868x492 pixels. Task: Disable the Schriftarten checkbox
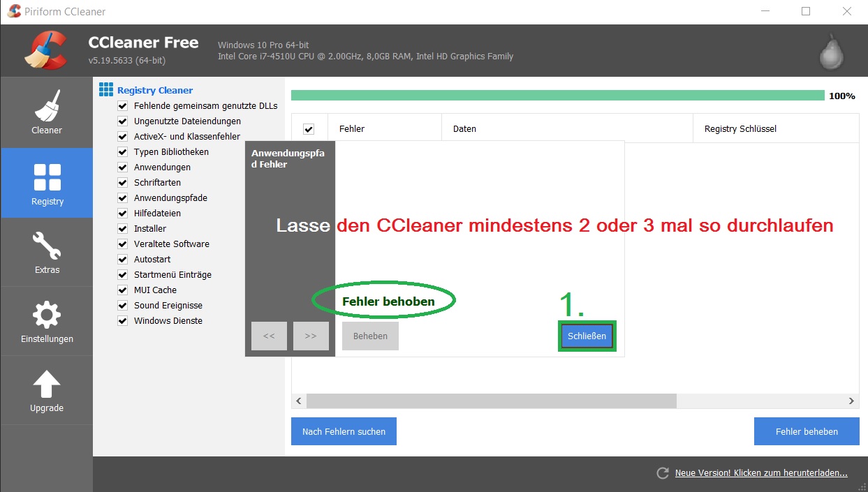(x=123, y=183)
